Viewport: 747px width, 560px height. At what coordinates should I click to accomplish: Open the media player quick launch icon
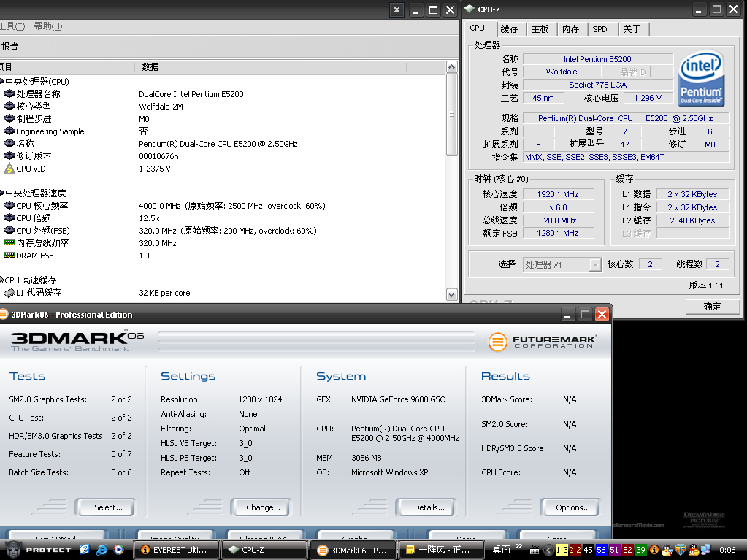click(118, 550)
